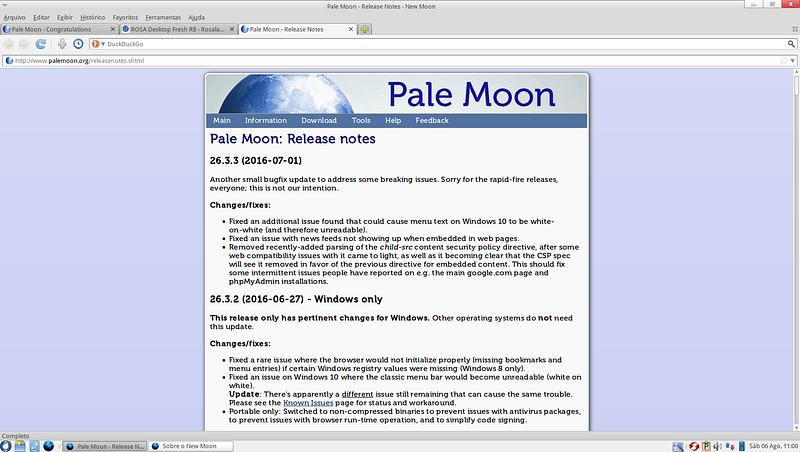This screenshot has height=452, width=800.
Task: Close the ROSA Desktop Fresh R8 tab
Action: click(x=232, y=30)
